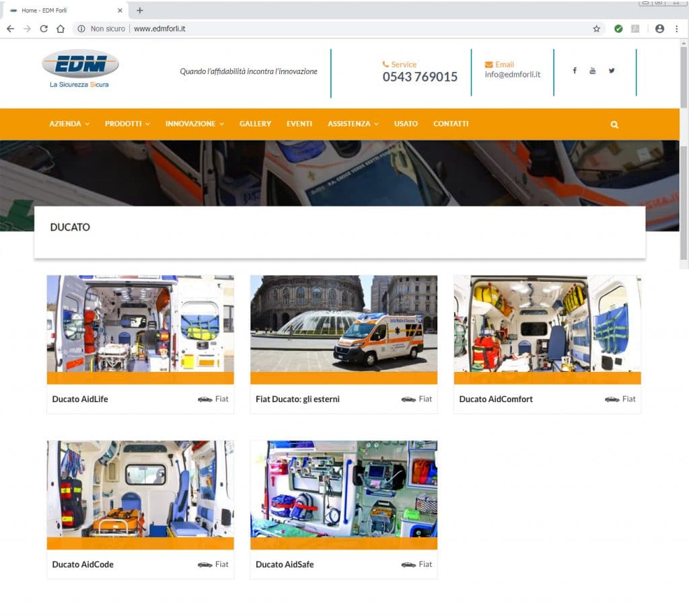
Task: Click the car icon on Ducato AidCode card
Action: (x=205, y=565)
